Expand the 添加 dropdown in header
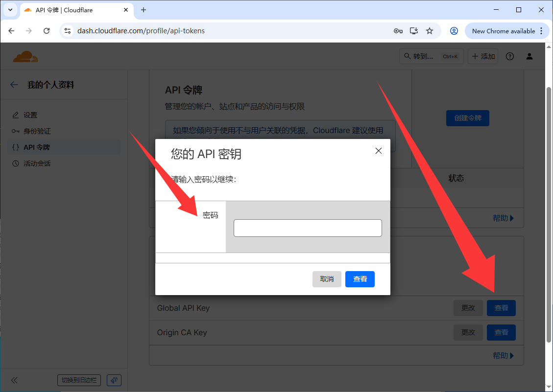The height and width of the screenshot is (392, 553). (483, 56)
